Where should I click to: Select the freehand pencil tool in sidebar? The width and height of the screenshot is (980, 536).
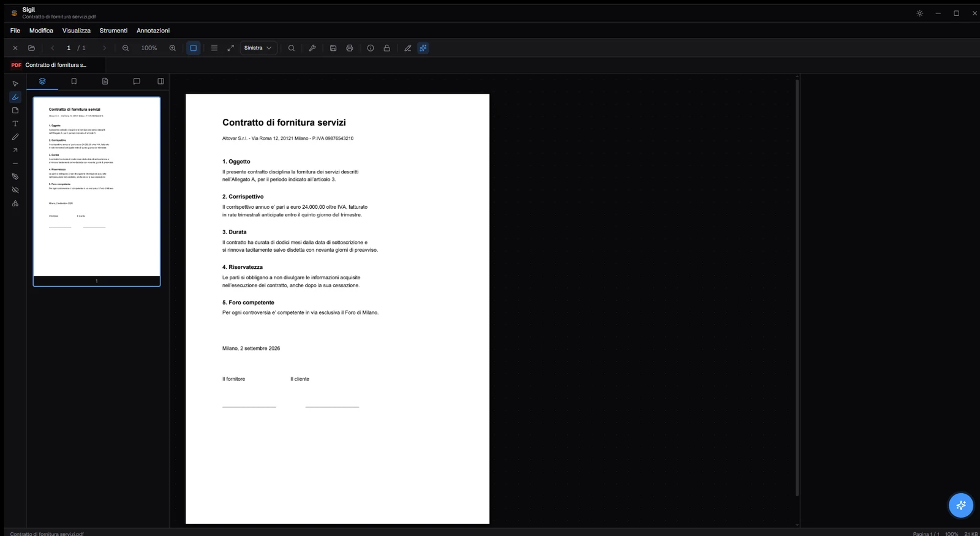click(x=15, y=137)
